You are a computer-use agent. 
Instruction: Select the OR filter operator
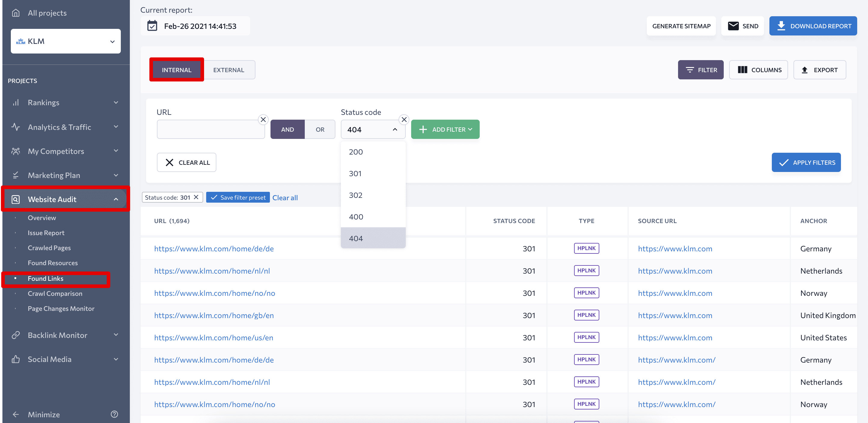pyautogui.click(x=320, y=130)
